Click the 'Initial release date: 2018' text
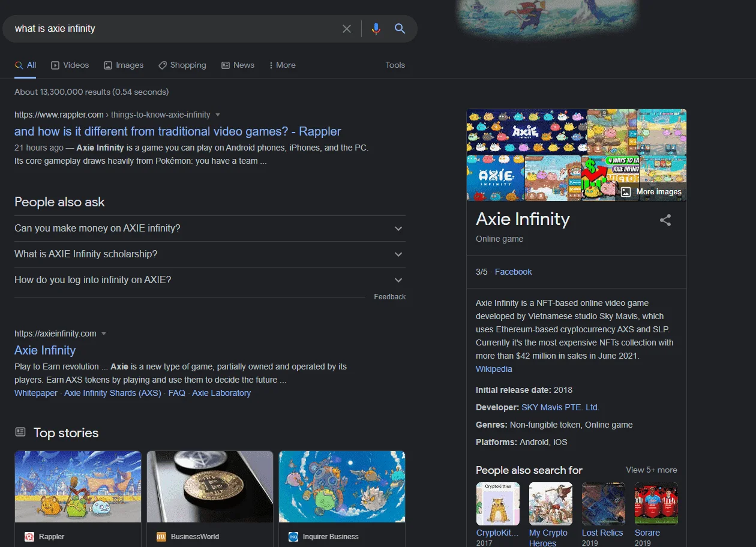This screenshot has width=756, height=547. (524, 390)
